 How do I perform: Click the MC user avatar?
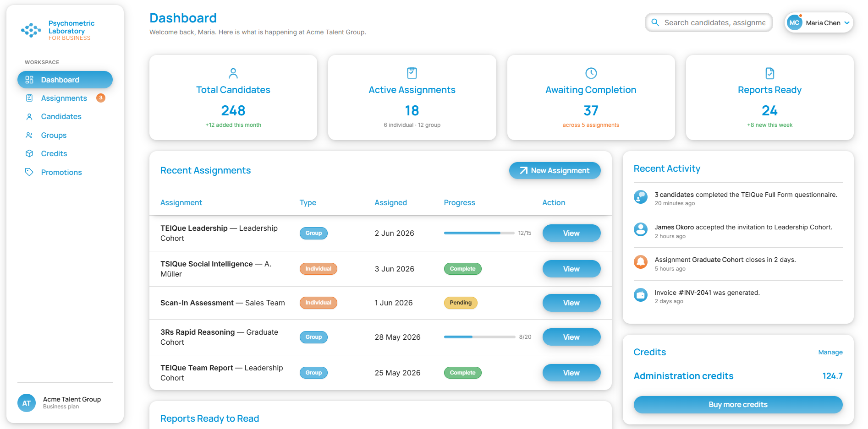coord(795,22)
